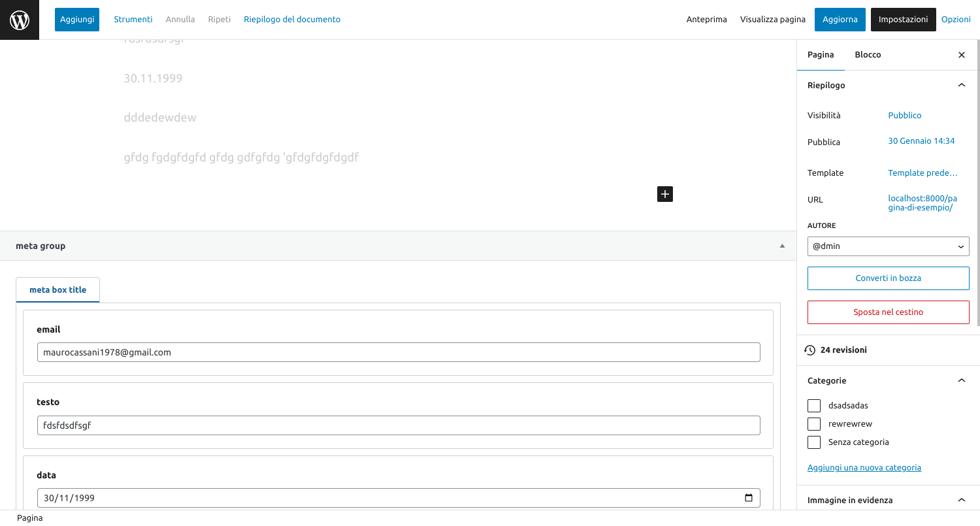Click the Template predefinito link
The height and width of the screenshot is (526, 980).
[x=923, y=173]
